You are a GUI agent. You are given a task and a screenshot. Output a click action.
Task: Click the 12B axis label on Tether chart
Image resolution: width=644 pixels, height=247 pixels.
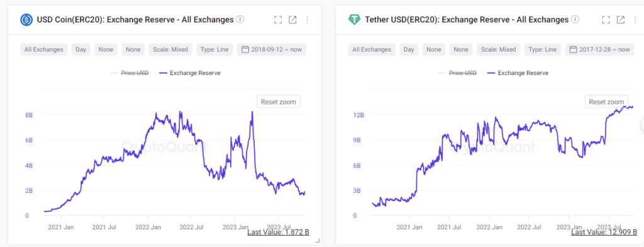tap(359, 115)
